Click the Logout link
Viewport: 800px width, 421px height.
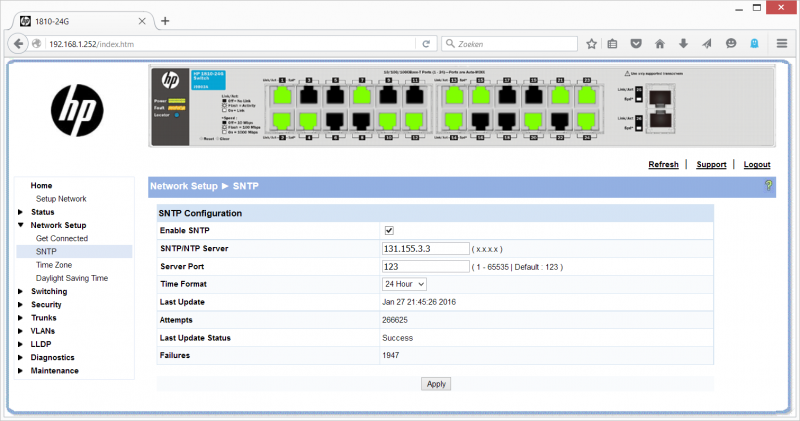pos(757,164)
